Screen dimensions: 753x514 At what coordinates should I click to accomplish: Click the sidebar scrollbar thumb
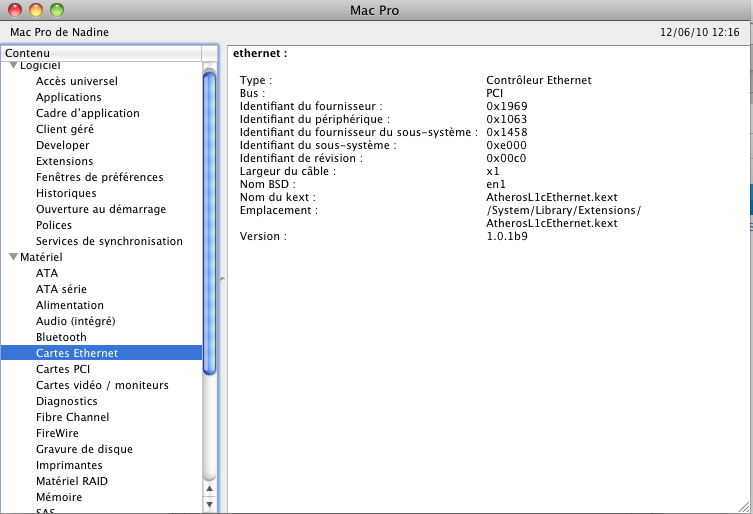tap(209, 222)
